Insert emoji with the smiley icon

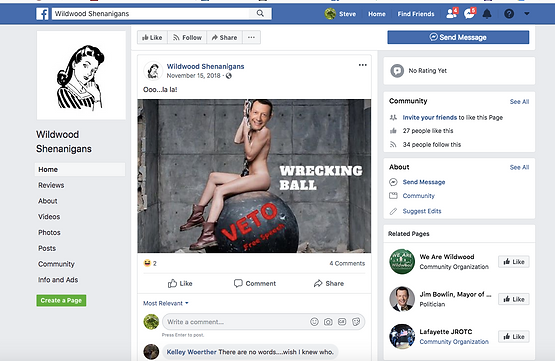tap(314, 322)
